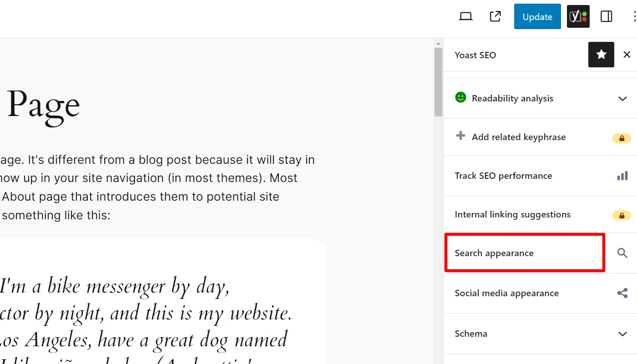Click share icon beside Social media appearance
Screen dimensions: 637x364
(x=622, y=293)
